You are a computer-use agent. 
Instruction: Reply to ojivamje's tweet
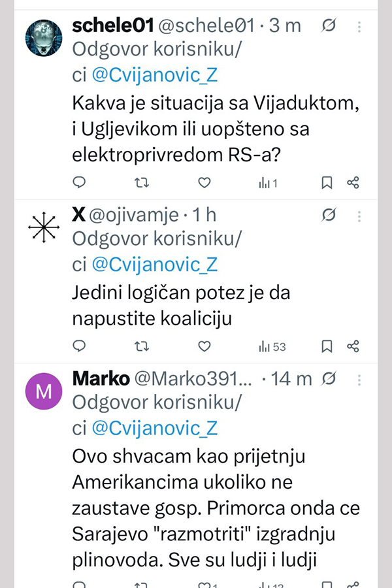[x=79, y=346]
